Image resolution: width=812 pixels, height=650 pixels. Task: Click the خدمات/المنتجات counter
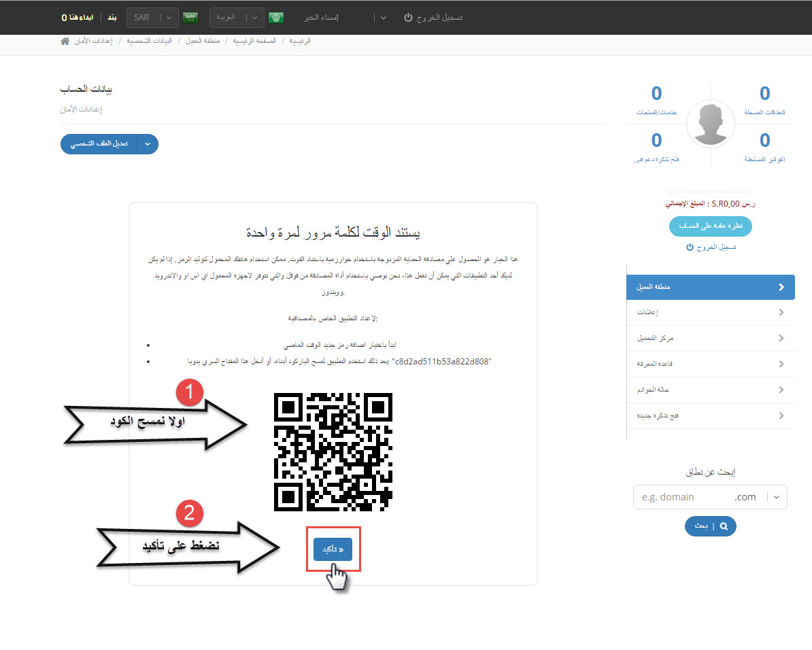click(657, 101)
